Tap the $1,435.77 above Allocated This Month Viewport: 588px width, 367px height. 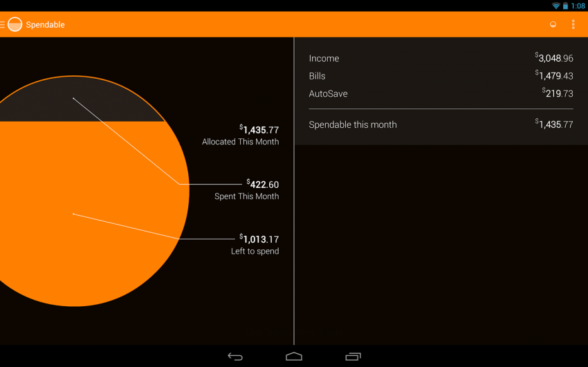coord(259,129)
